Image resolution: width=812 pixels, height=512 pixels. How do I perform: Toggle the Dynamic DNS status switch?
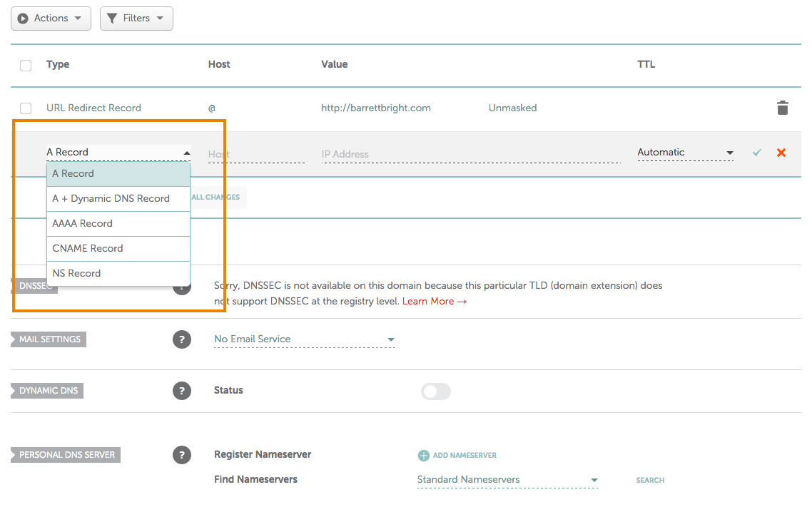click(x=436, y=391)
